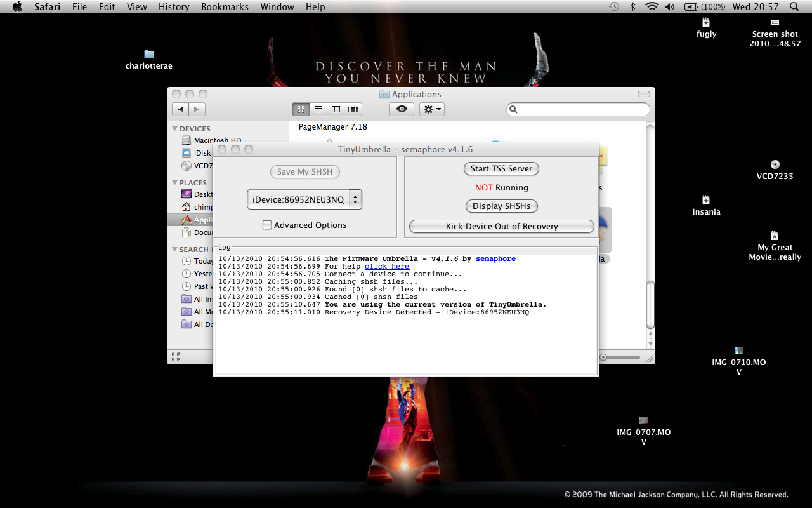This screenshot has height=508, width=812.
Task: Open the Window menu
Action: (x=277, y=7)
